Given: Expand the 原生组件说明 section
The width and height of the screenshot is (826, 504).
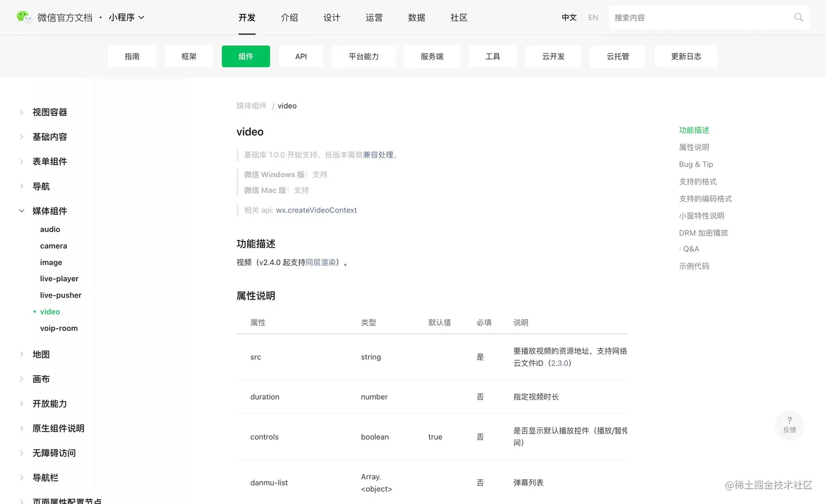Looking at the screenshot, I should (58, 428).
